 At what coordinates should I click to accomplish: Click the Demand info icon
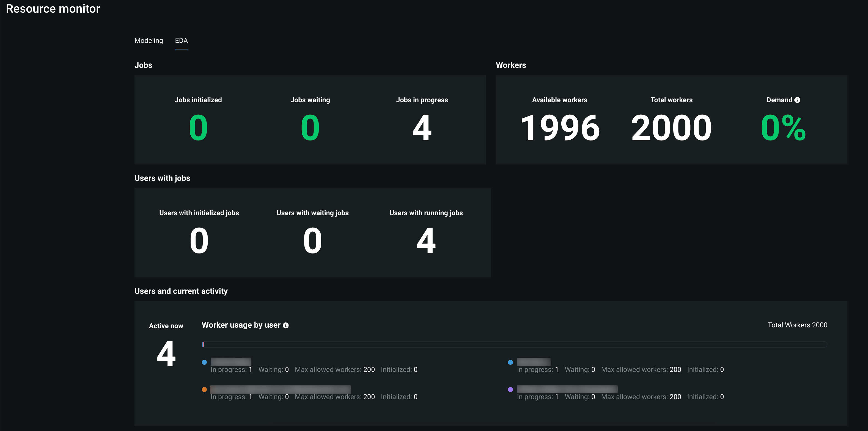click(797, 100)
